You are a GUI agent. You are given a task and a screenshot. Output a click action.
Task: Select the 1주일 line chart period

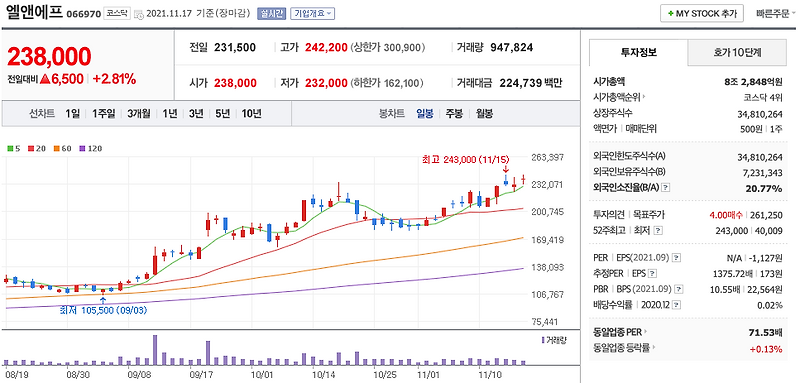[x=104, y=114]
